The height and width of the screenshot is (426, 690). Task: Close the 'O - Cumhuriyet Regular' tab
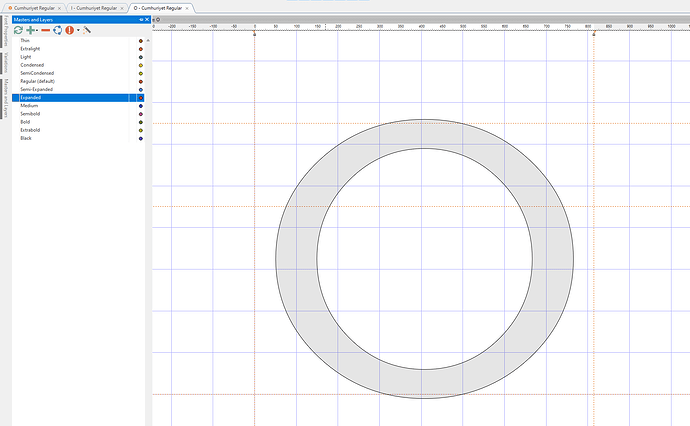[191, 7]
